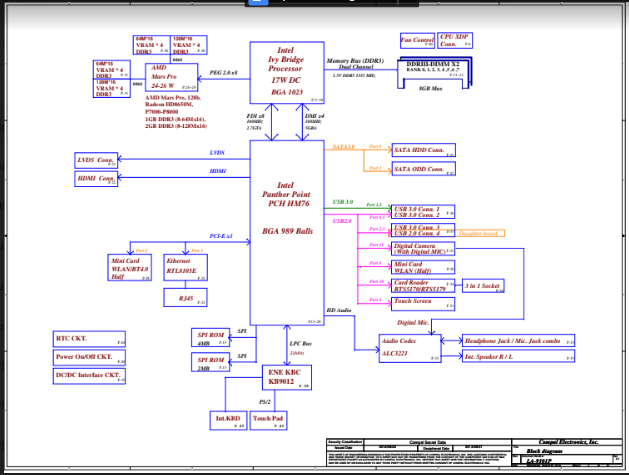The image size is (629, 475).
Task: Click the orange SATA3.0 label
Action: point(344,147)
